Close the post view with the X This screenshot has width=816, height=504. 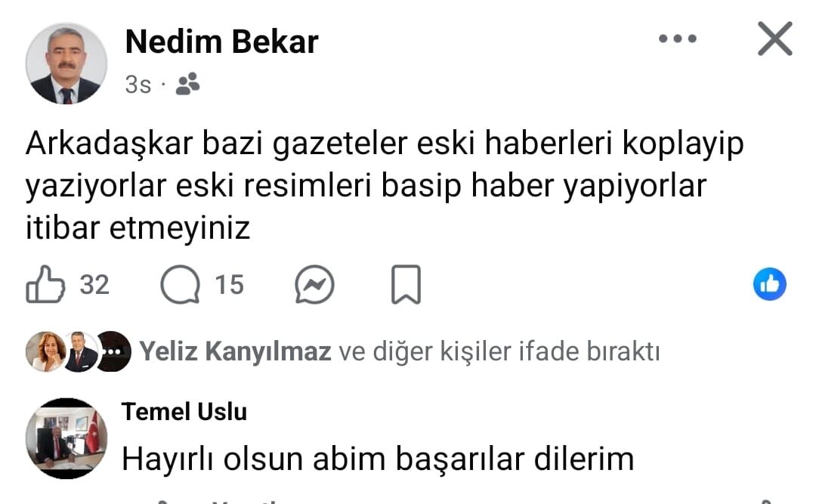click(775, 39)
